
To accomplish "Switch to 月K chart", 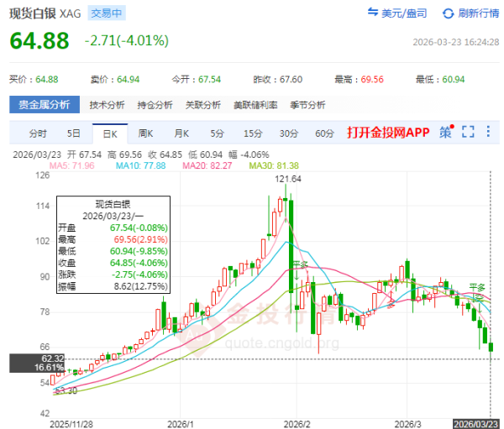I will (181, 133).
